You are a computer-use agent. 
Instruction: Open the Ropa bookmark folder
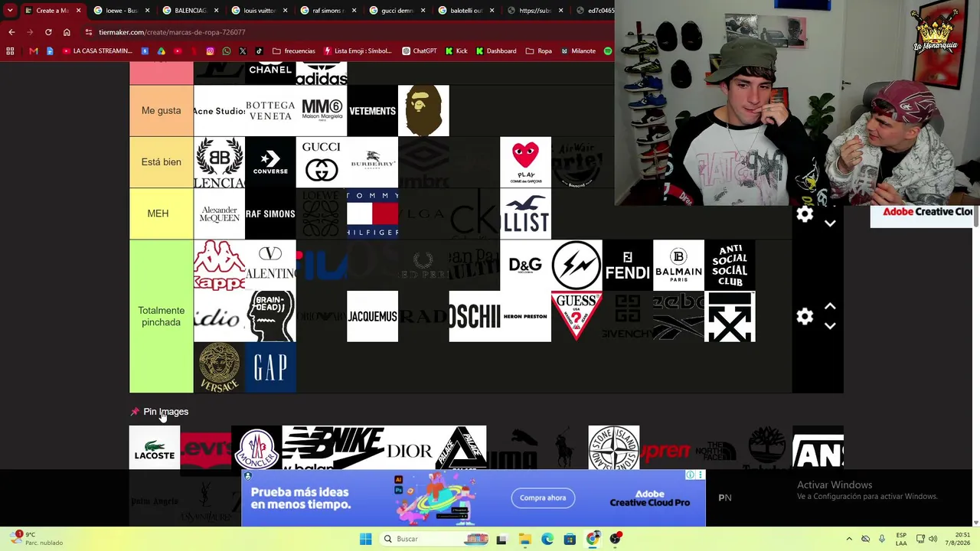pos(539,51)
